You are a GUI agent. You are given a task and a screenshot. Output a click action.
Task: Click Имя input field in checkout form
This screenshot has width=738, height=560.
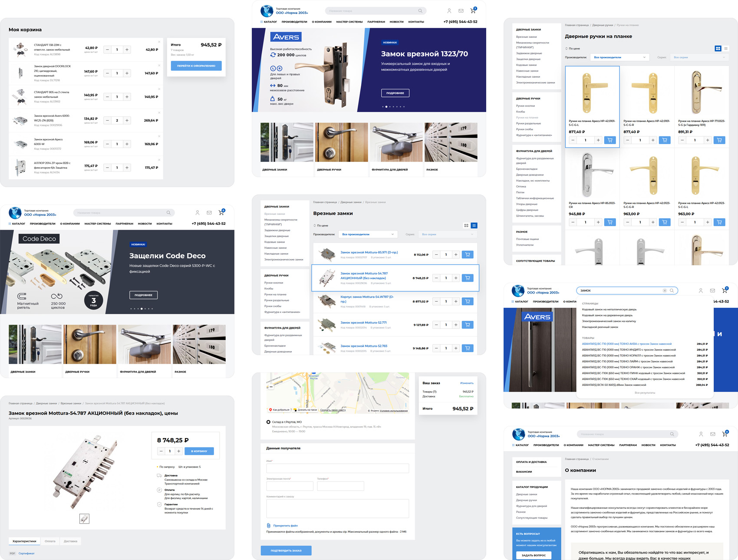tap(337, 468)
